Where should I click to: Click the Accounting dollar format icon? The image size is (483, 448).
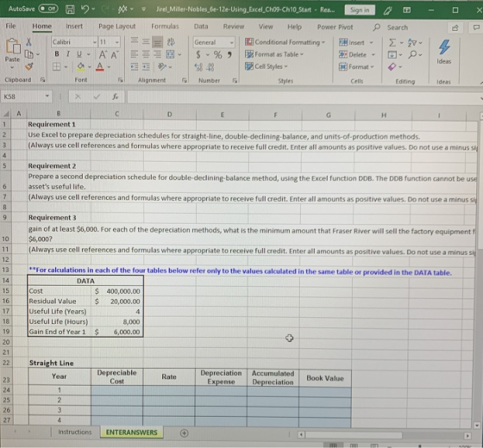(x=198, y=55)
